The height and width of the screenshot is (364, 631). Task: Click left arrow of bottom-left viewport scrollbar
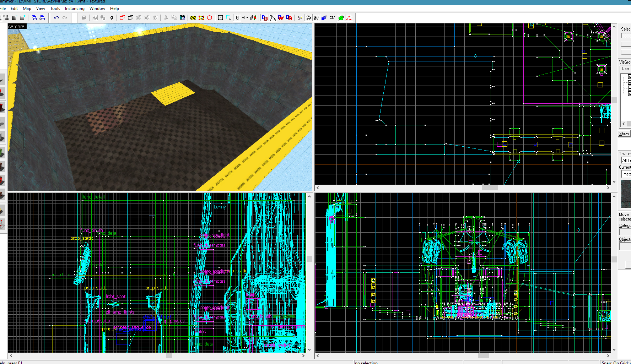(x=11, y=355)
